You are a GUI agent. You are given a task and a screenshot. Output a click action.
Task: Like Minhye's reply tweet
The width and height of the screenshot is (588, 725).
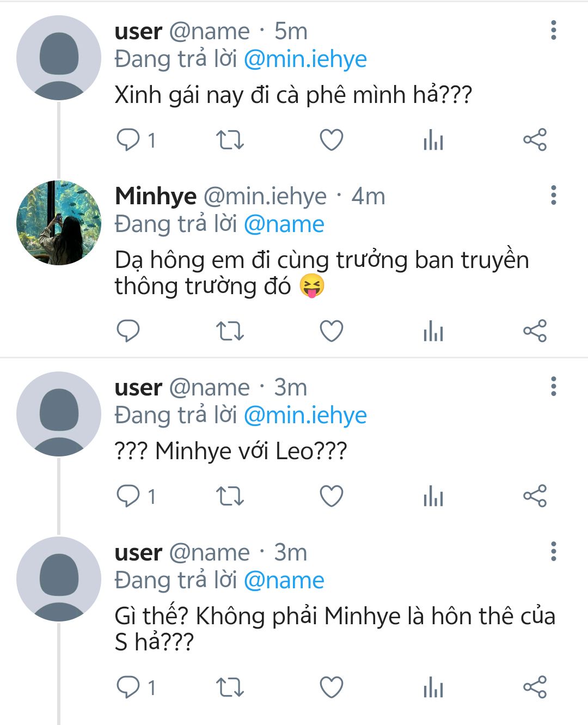click(x=331, y=331)
